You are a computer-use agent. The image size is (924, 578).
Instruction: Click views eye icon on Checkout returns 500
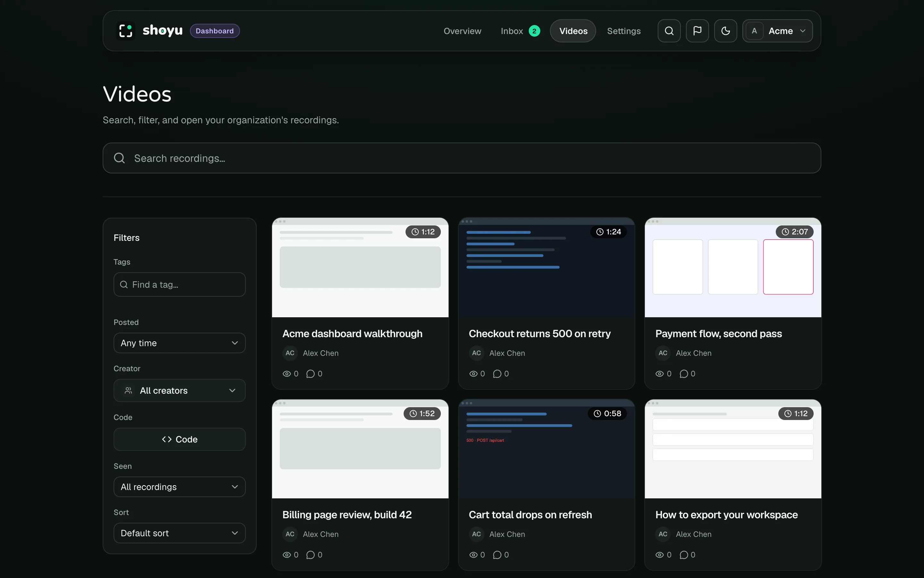[474, 373]
